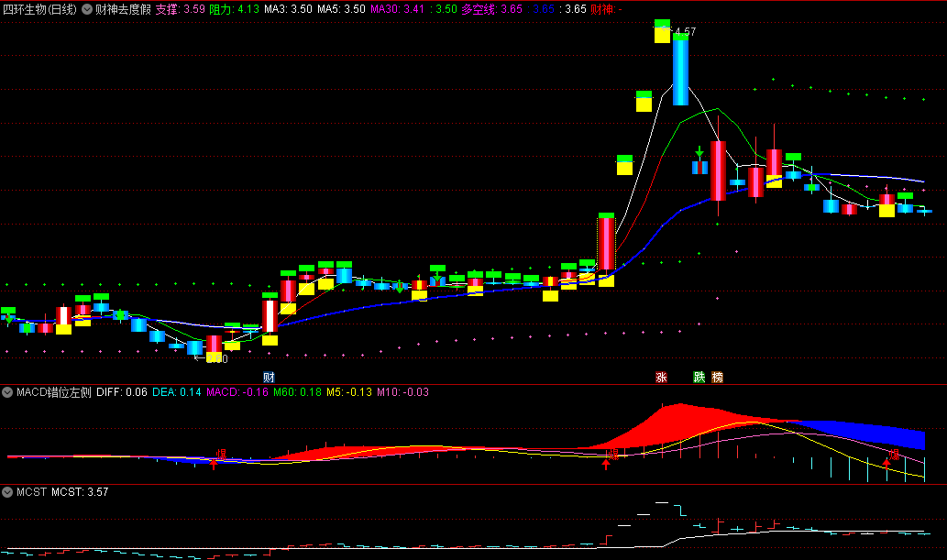Click the green 跌 marker icon
The image size is (947, 560).
[x=699, y=378]
